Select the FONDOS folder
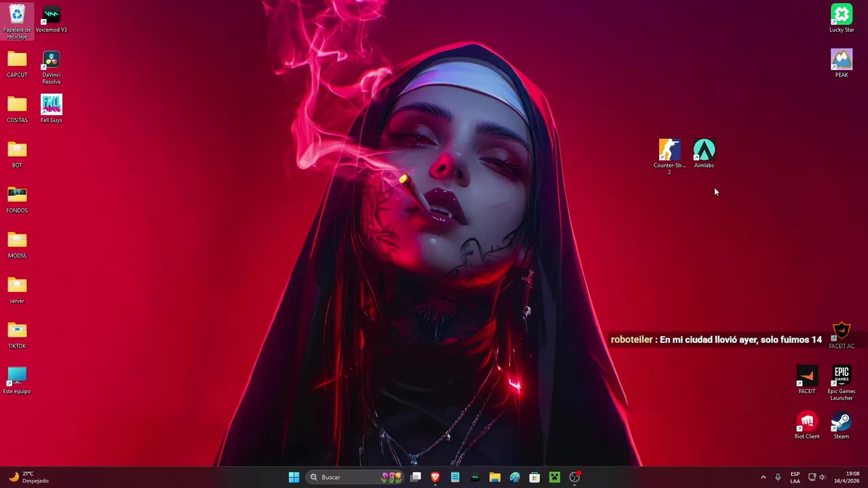Image resolution: width=868 pixels, height=488 pixels. click(17, 200)
